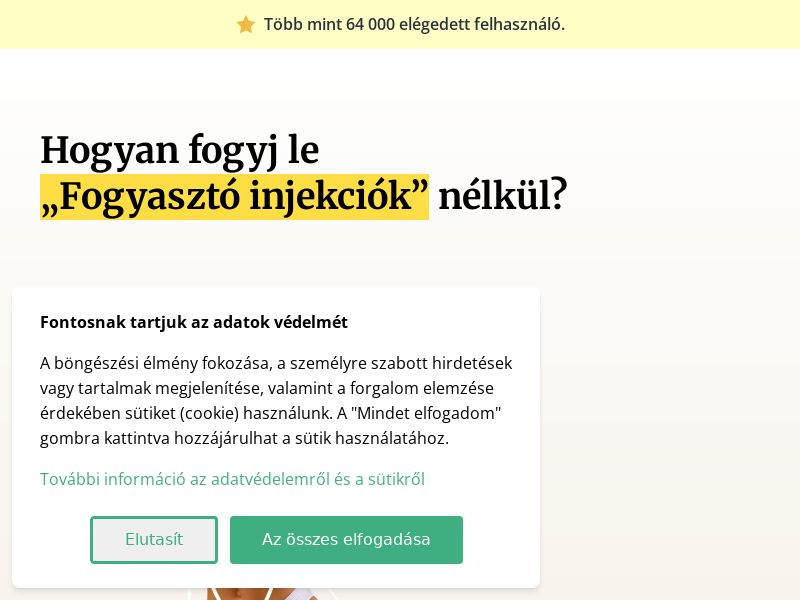Click the "Elutasít" reject cookies button
This screenshot has width=800, height=600.
pyautogui.click(x=154, y=540)
